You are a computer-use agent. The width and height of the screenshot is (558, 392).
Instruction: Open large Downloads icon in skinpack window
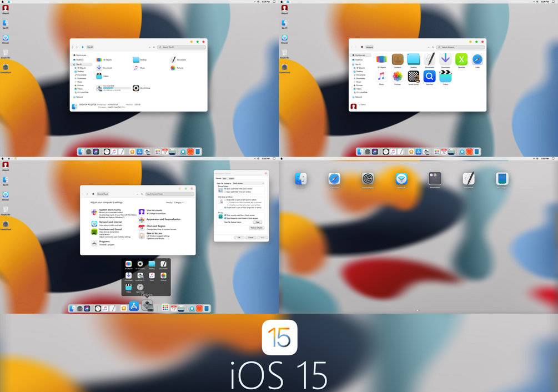coord(445,59)
